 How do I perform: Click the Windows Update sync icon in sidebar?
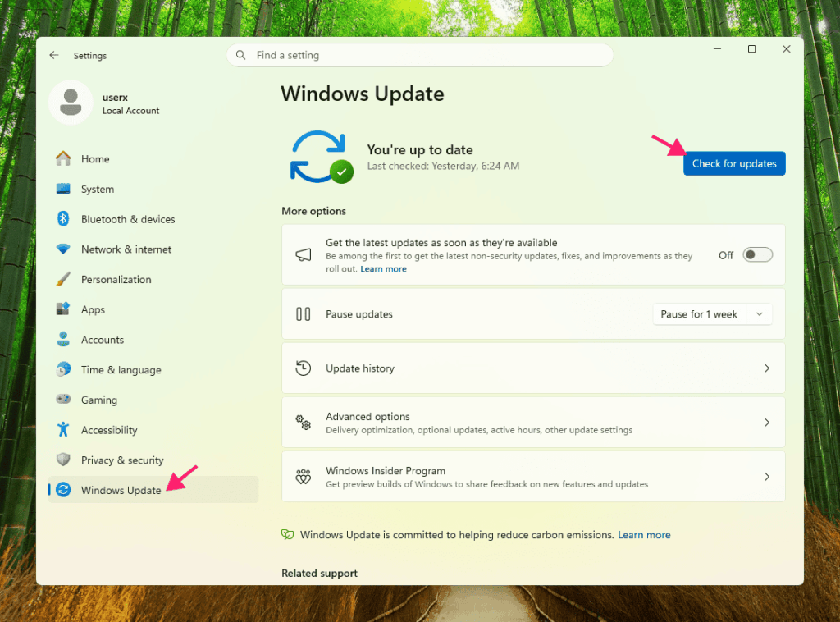(x=63, y=490)
